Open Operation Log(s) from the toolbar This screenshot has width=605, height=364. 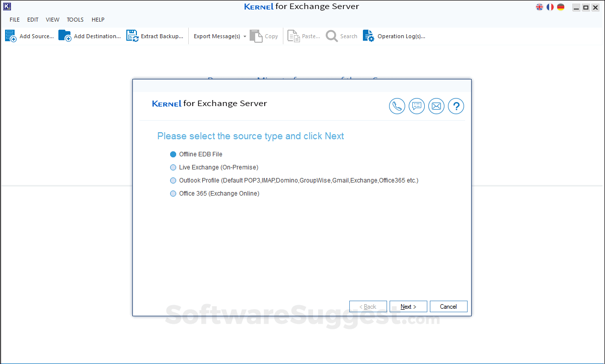tap(394, 36)
